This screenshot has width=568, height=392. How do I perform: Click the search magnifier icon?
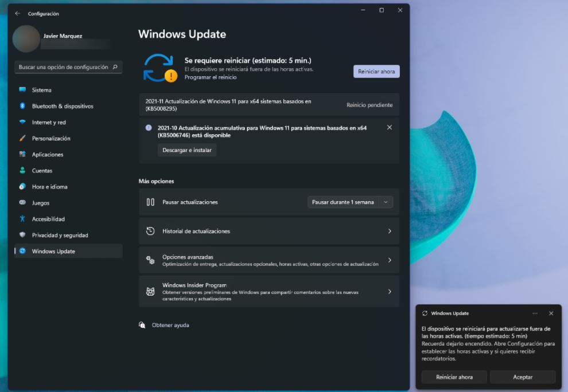(115, 67)
